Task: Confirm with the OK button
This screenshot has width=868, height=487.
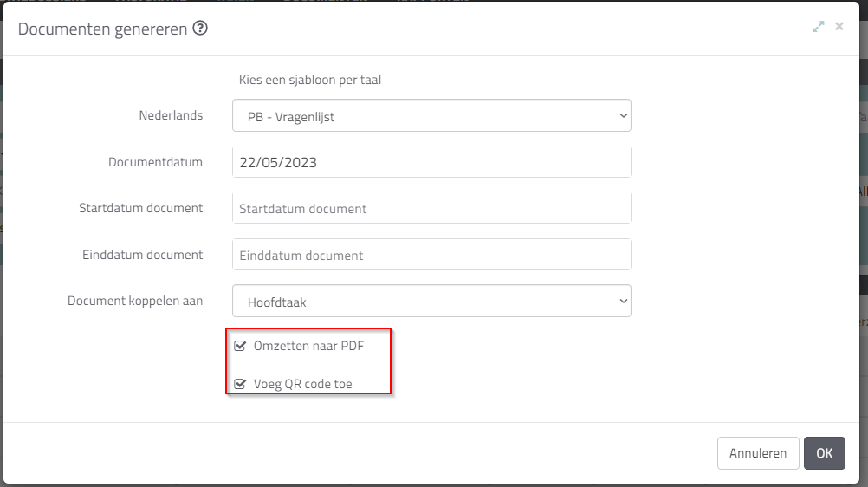Action: pos(824,453)
